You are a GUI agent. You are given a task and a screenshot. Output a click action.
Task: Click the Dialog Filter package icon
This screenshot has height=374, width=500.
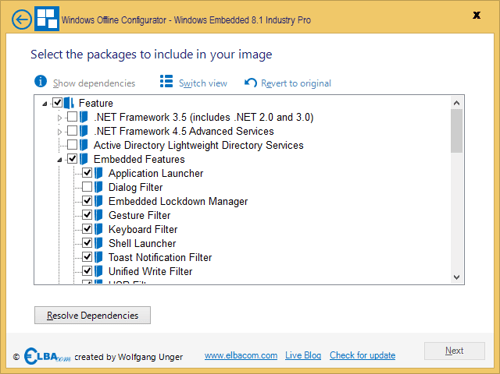tap(98, 187)
